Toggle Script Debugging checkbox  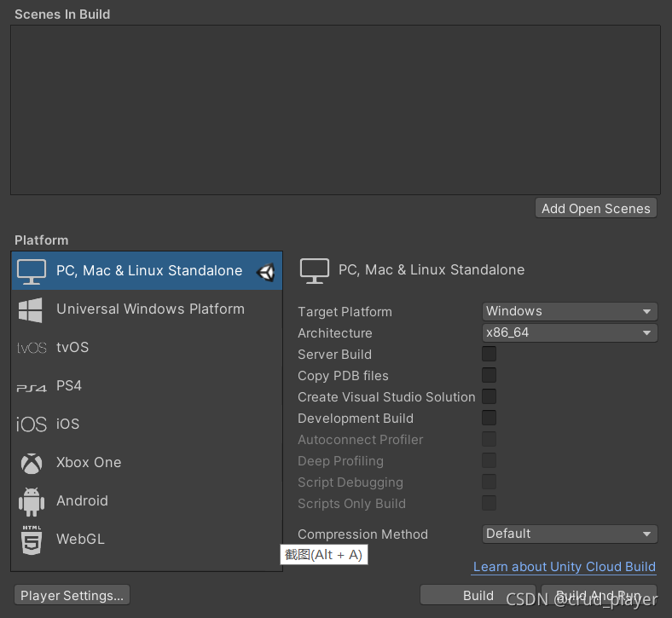489,482
